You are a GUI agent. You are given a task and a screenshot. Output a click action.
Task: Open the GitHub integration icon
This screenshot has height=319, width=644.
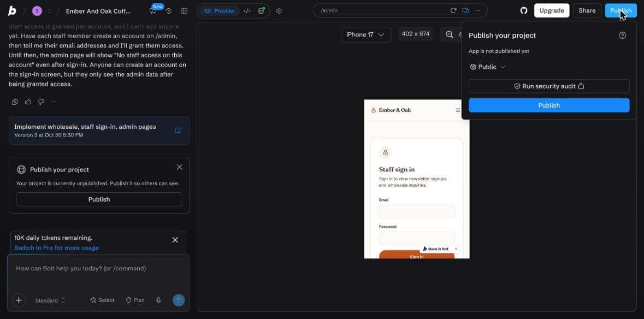pyautogui.click(x=524, y=11)
